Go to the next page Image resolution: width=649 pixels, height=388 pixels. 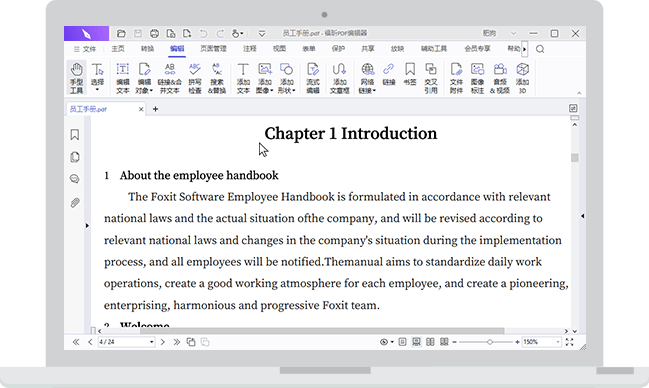coord(163,342)
